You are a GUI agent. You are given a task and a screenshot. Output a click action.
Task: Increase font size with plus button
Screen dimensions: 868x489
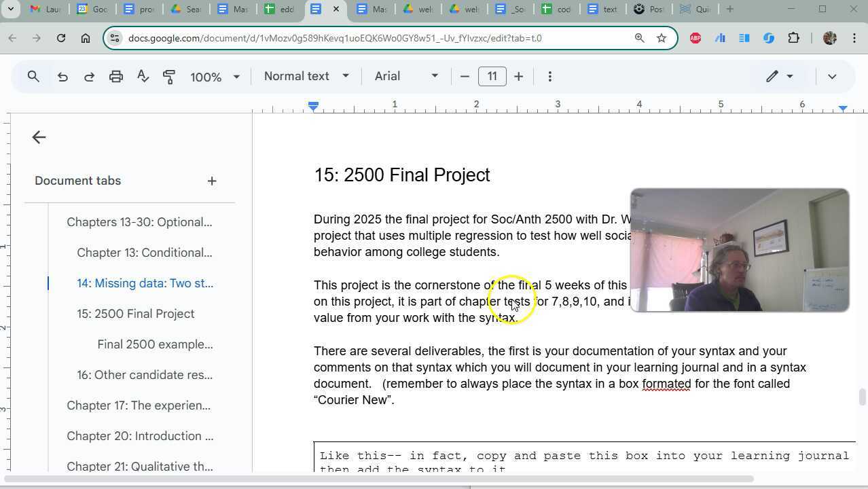click(x=519, y=77)
